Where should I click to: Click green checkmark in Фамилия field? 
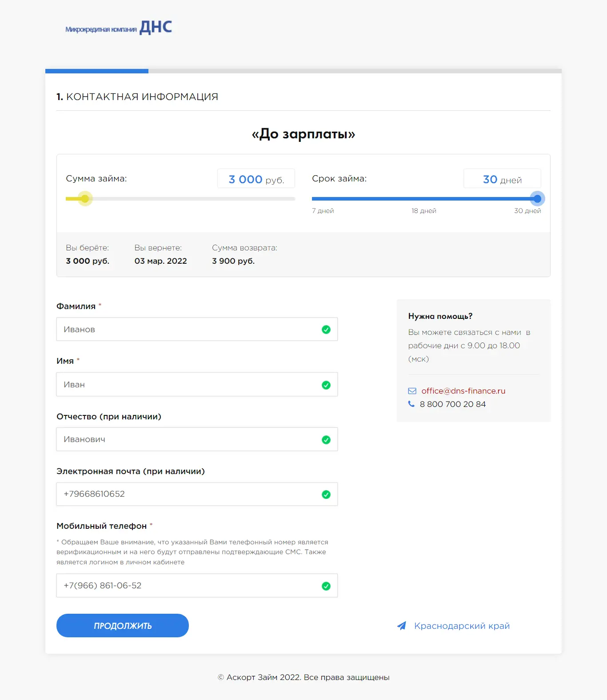[x=326, y=330]
